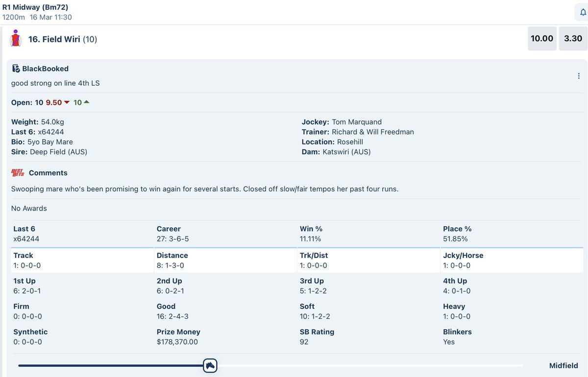Click jockey name Tom Marquand

point(357,122)
